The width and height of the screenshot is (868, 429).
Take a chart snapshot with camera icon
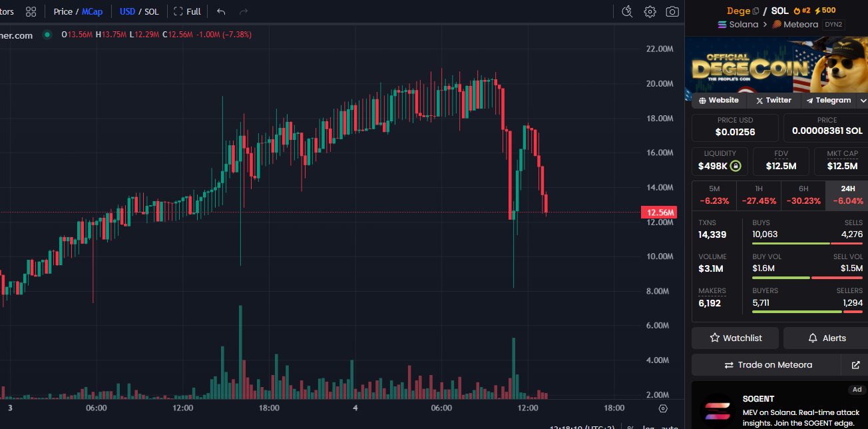click(x=672, y=11)
